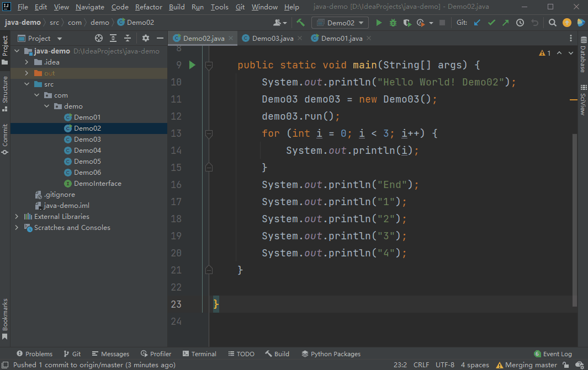Open the Terminal tool window
The width and height of the screenshot is (588, 370).
pos(199,354)
